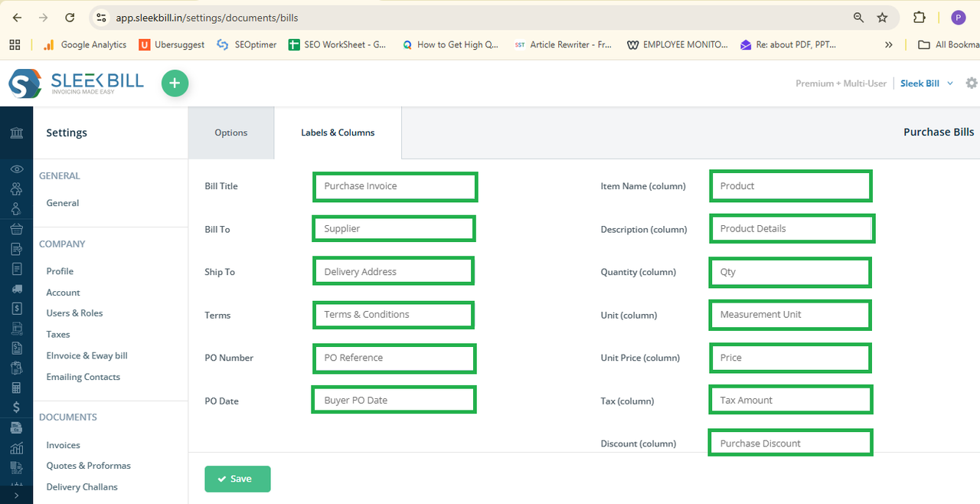Viewport: 980px width, 504px height.
Task: Click the Terms & Conditions input field
Action: [x=394, y=314]
